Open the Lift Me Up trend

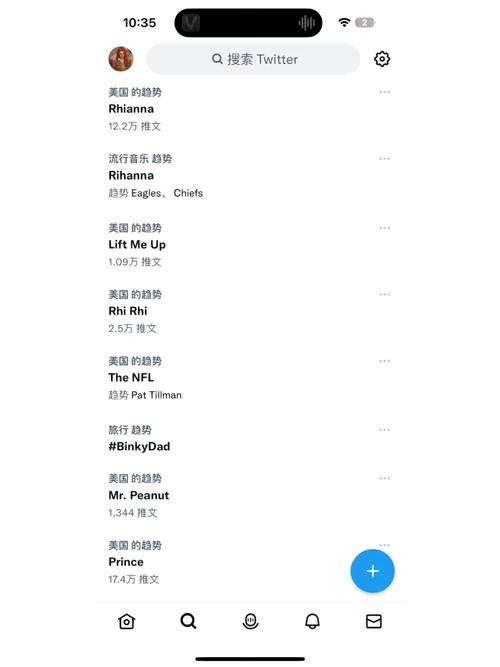(x=250, y=244)
